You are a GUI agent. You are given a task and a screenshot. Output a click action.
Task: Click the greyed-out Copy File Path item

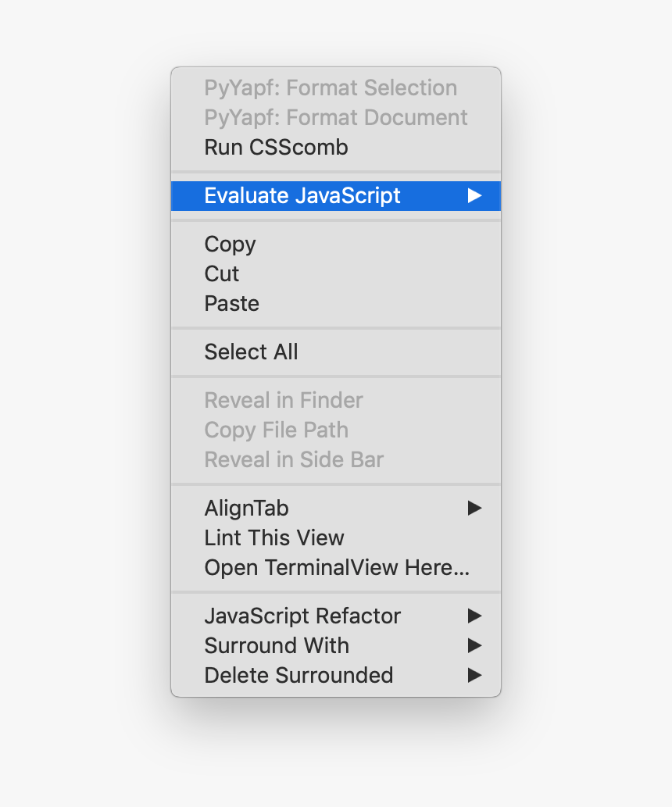[336, 430]
